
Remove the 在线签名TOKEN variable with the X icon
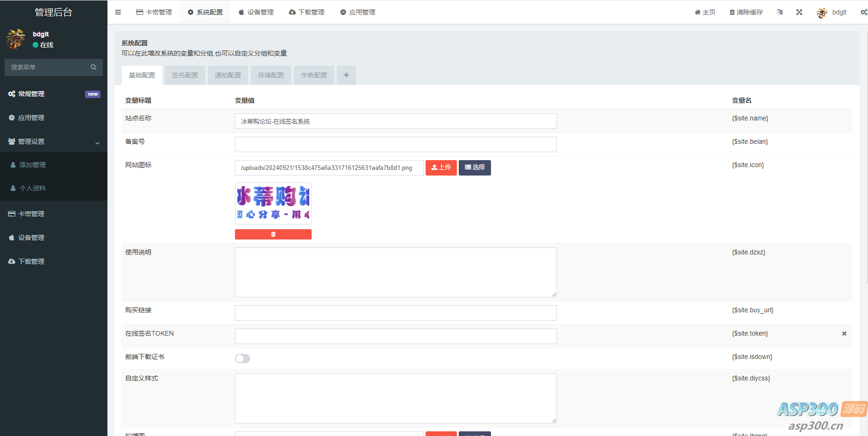(844, 333)
